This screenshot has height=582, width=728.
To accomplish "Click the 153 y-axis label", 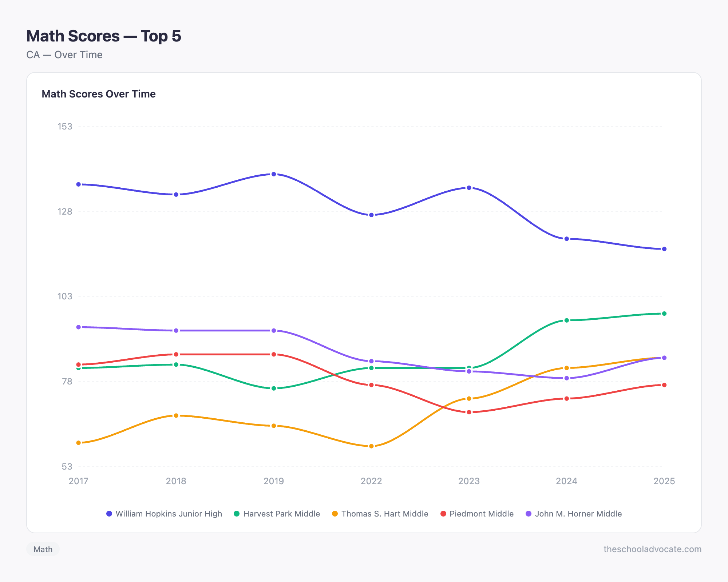I will pyautogui.click(x=65, y=127).
